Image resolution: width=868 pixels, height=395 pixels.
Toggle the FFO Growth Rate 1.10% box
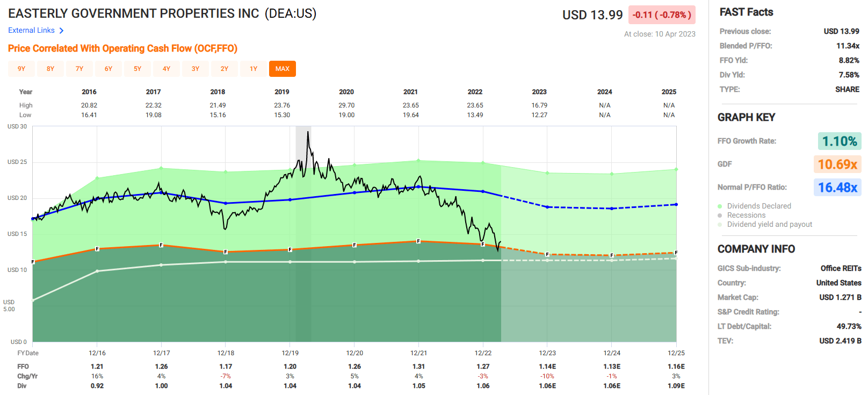click(840, 141)
